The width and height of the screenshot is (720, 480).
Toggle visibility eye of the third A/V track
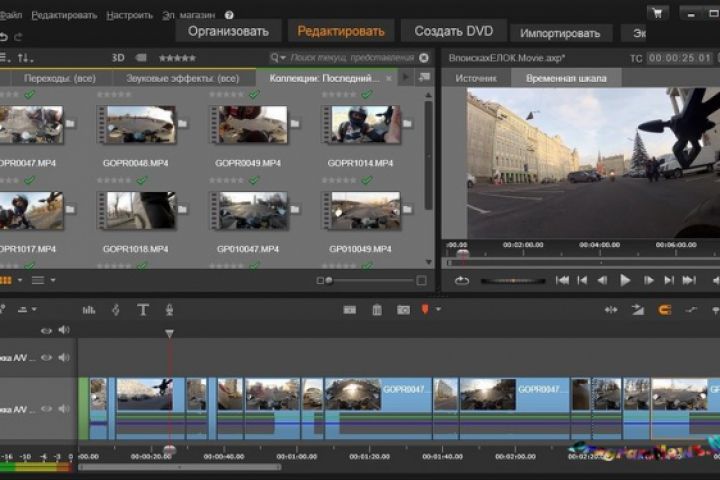[x=46, y=408]
